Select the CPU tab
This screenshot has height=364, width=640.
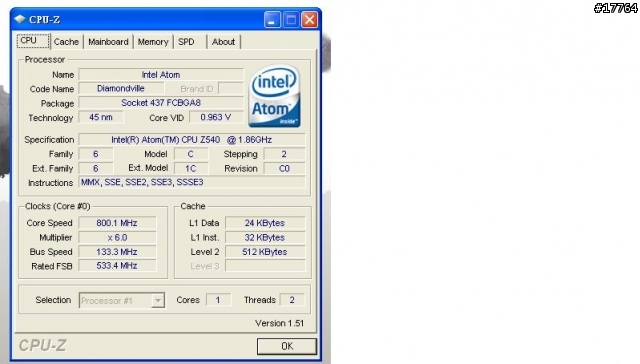tap(33, 41)
